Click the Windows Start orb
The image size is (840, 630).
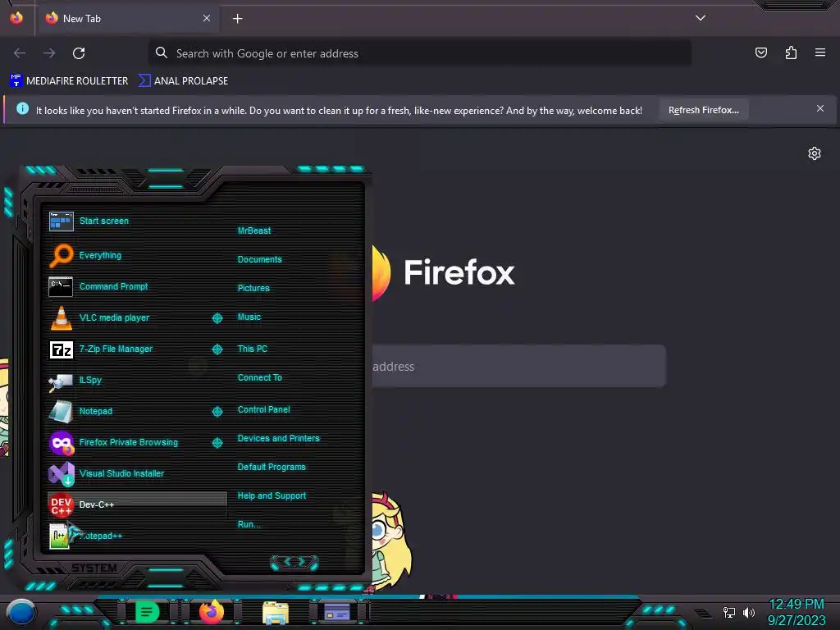(x=21, y=612)
